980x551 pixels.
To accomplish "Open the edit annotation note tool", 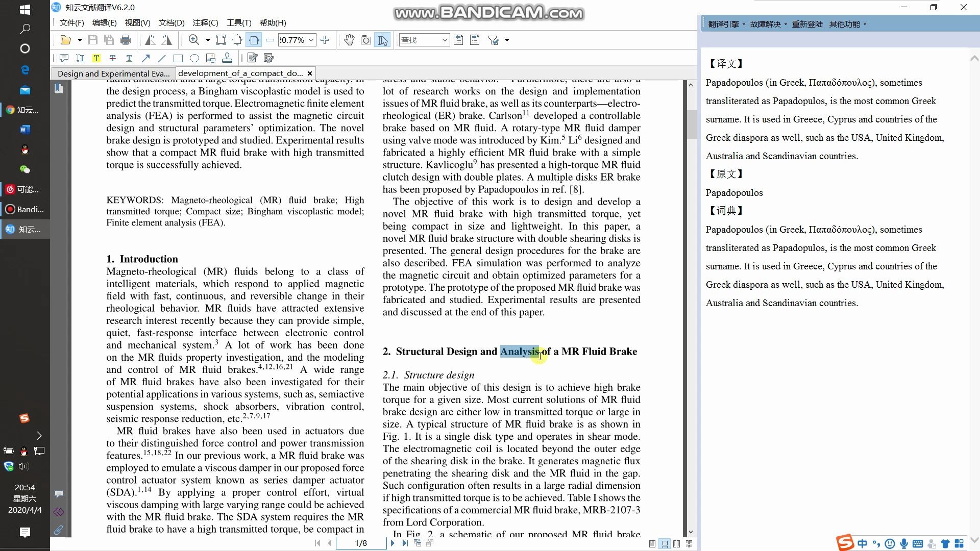I will [x=252, y=58].
